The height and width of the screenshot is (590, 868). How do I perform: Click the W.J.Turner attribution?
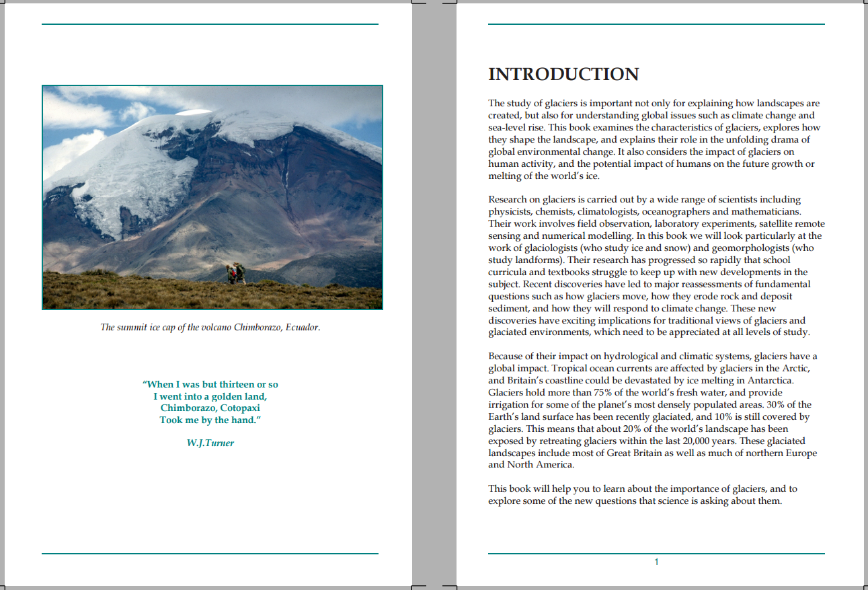pyautogui.click(x=210, y=443)
